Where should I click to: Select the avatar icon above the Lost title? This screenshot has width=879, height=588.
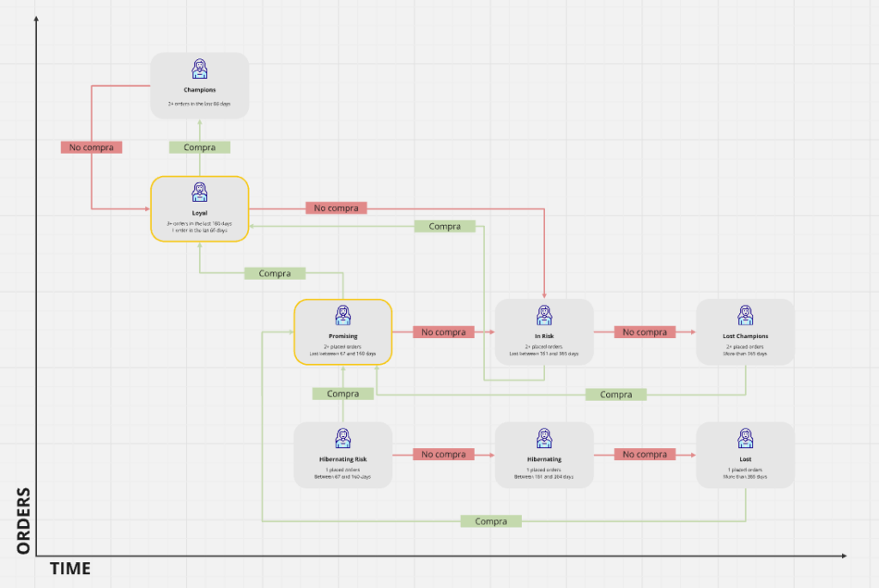click(x=746, y=439)
